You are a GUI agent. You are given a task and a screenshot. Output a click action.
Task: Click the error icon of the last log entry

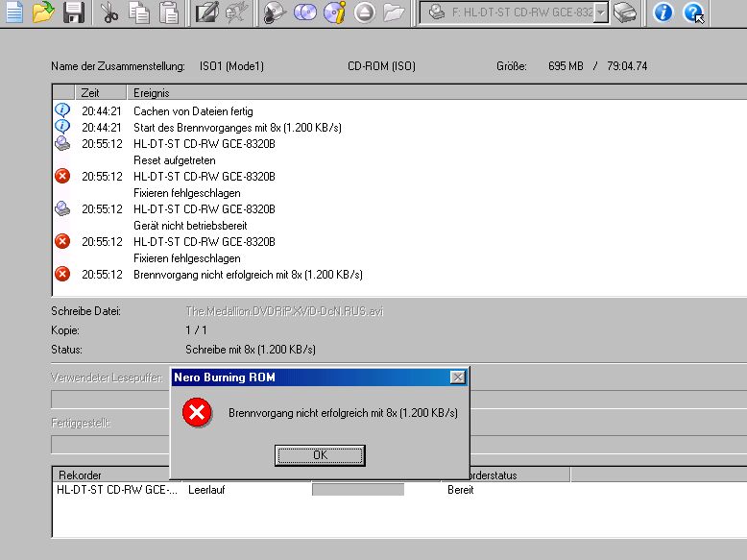click(62, 274)
